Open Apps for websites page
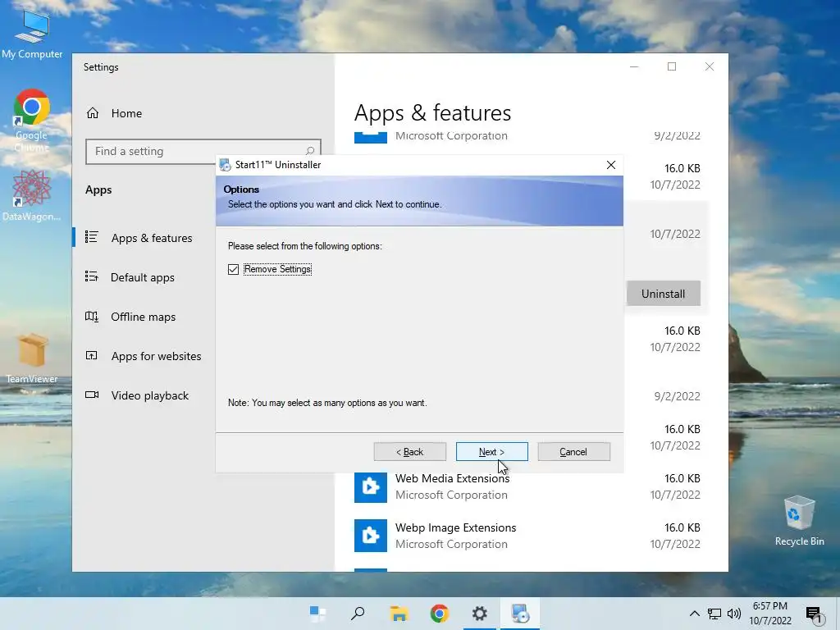This screenshot has width=840, height=630. [157, 356]
